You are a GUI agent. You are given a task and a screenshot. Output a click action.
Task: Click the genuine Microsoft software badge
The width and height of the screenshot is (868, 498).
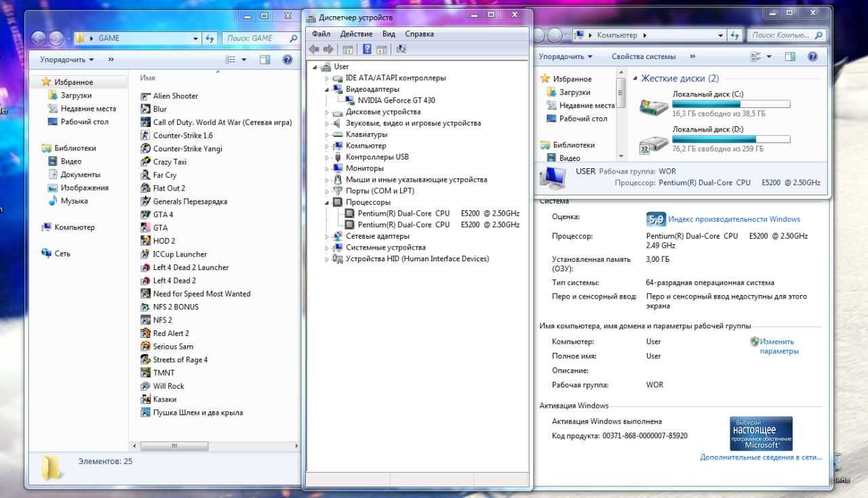(x=761, y=434)
